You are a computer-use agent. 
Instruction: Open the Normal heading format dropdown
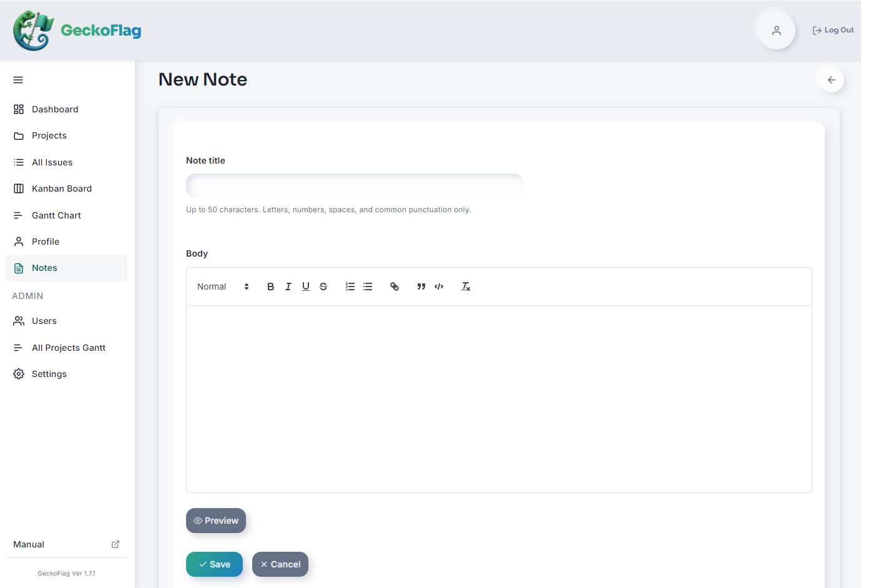223,287
